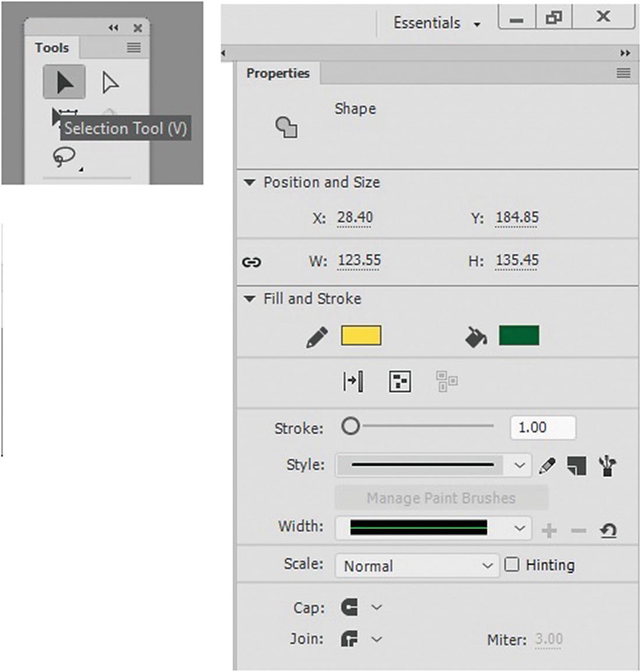This screenshot has height=672, width=641.
Task: Click the small left arrow on the dock bar
Action: [x=223, y=53]
